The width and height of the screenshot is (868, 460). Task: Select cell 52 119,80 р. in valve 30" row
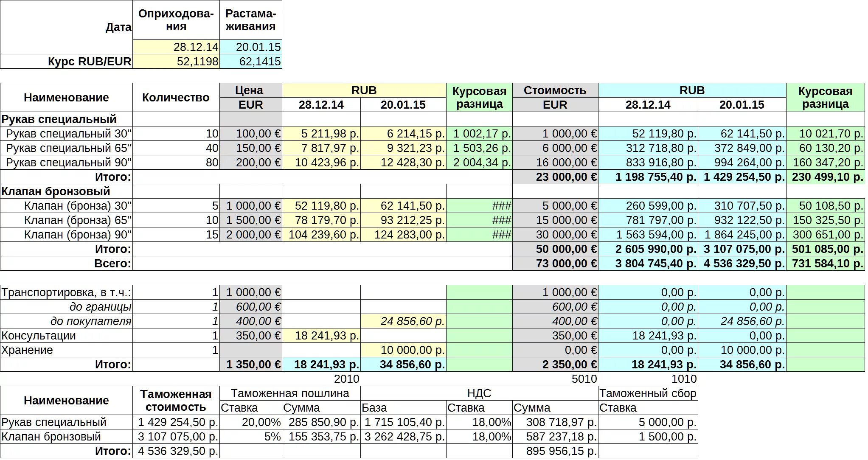321,206
